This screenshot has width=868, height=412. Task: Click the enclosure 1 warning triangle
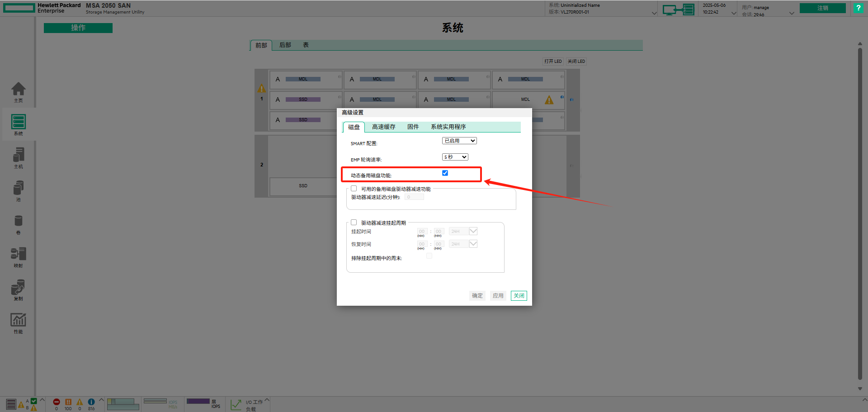pos(262,88)
